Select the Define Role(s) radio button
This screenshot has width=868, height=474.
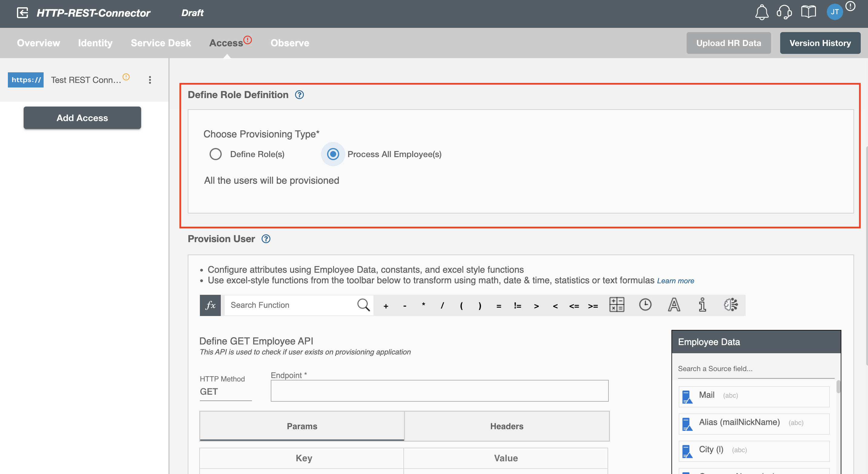pos(216,154)
